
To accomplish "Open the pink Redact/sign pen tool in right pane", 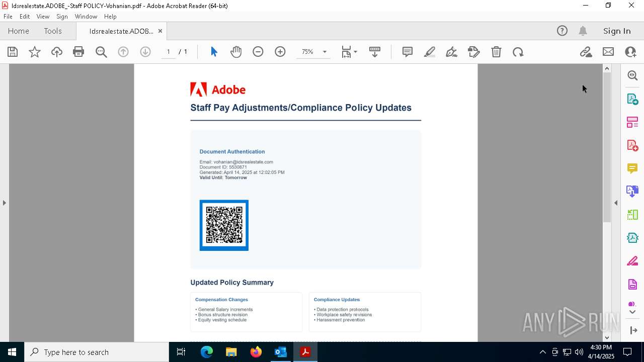I will [632, 261].
